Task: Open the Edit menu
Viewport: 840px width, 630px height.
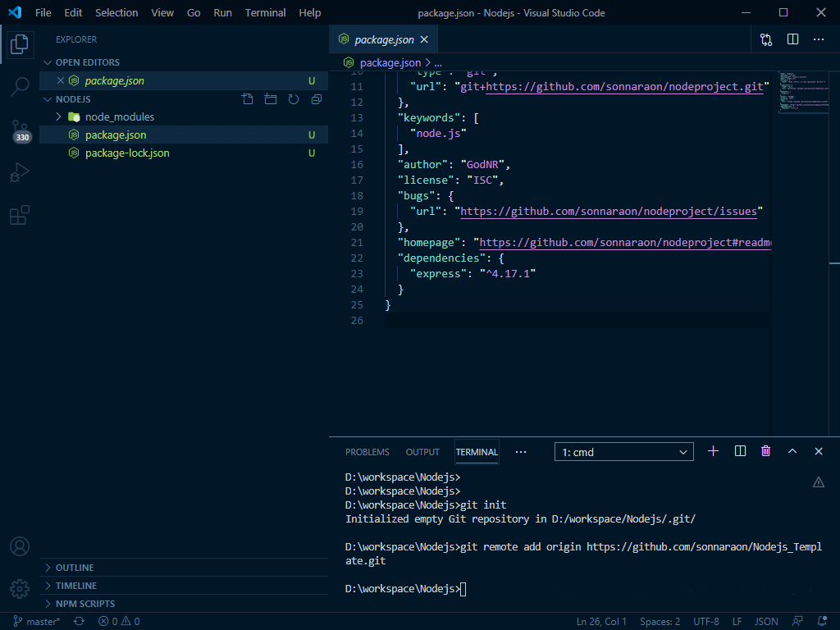Action: coord(73,12)
